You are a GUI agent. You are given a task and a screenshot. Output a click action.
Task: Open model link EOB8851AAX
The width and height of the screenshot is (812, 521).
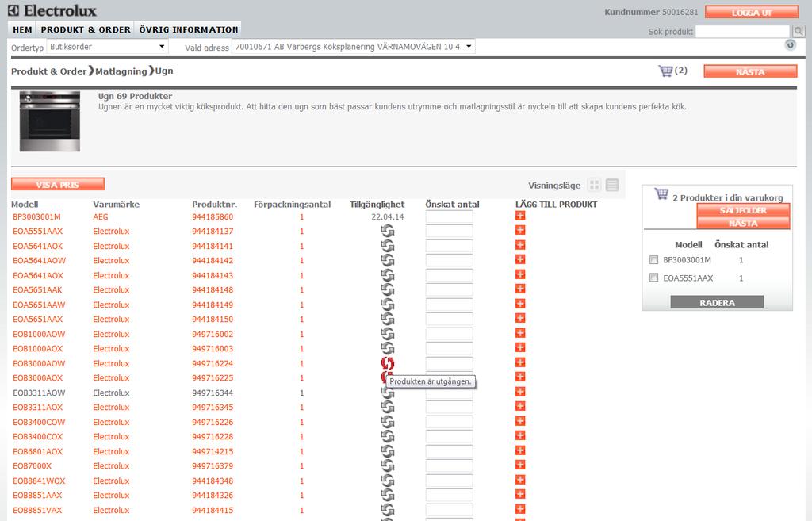pyautogui.click(x=37, y=496)
